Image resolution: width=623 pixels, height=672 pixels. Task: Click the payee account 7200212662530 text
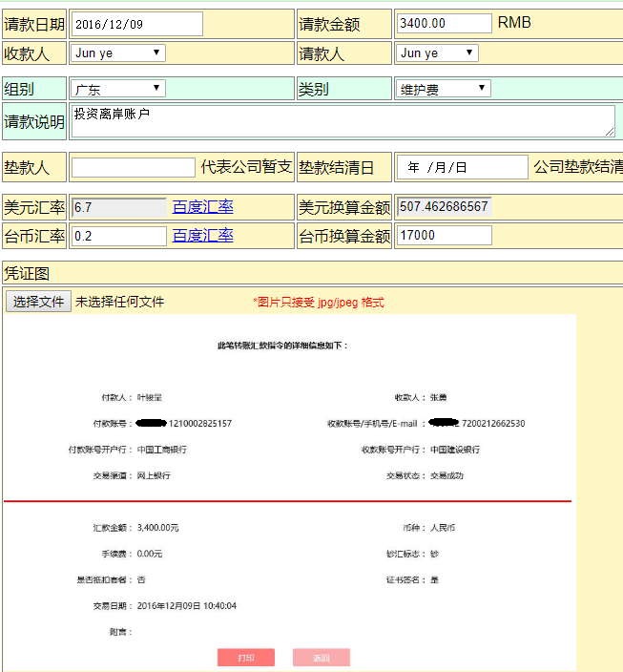[x=493, y=424]
